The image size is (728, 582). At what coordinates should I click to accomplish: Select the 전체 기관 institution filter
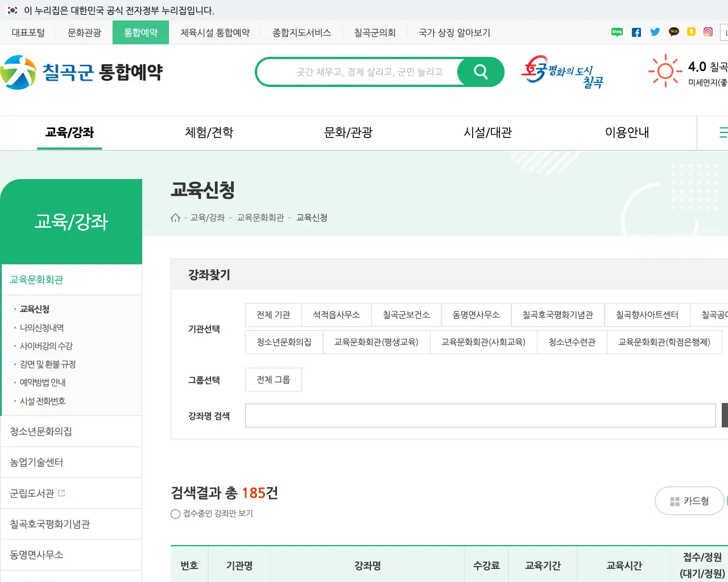(273, 315)
